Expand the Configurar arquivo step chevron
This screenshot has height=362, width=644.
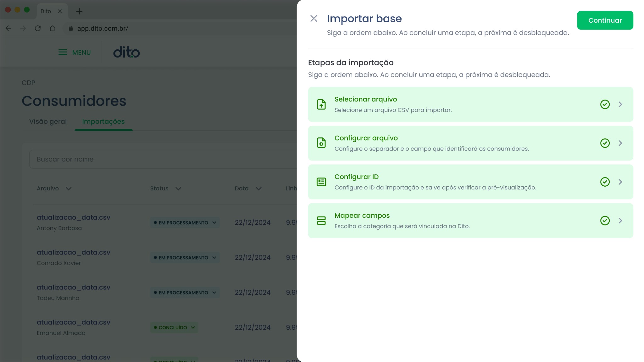click(x=620, y=143)
